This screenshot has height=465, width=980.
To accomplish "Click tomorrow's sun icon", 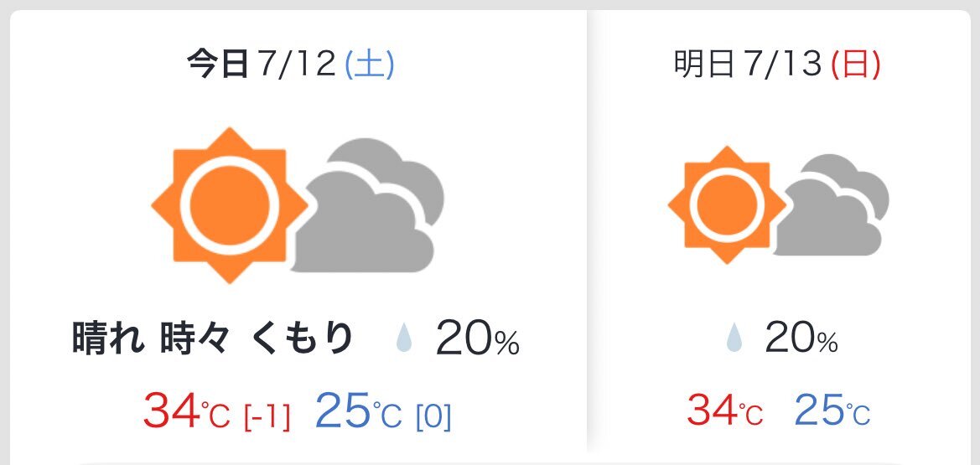I will pos(728,204).
